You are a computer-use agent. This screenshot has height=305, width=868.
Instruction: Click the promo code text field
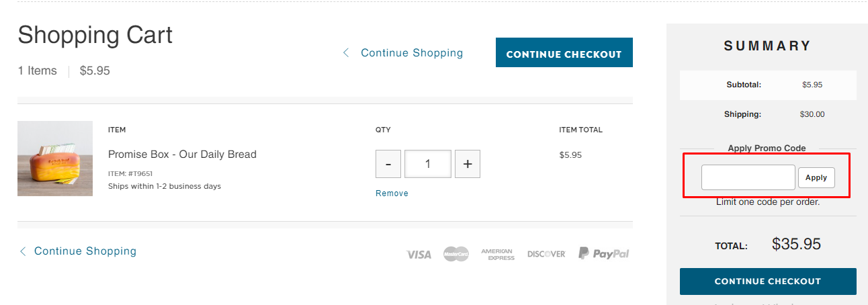(748, 177)
